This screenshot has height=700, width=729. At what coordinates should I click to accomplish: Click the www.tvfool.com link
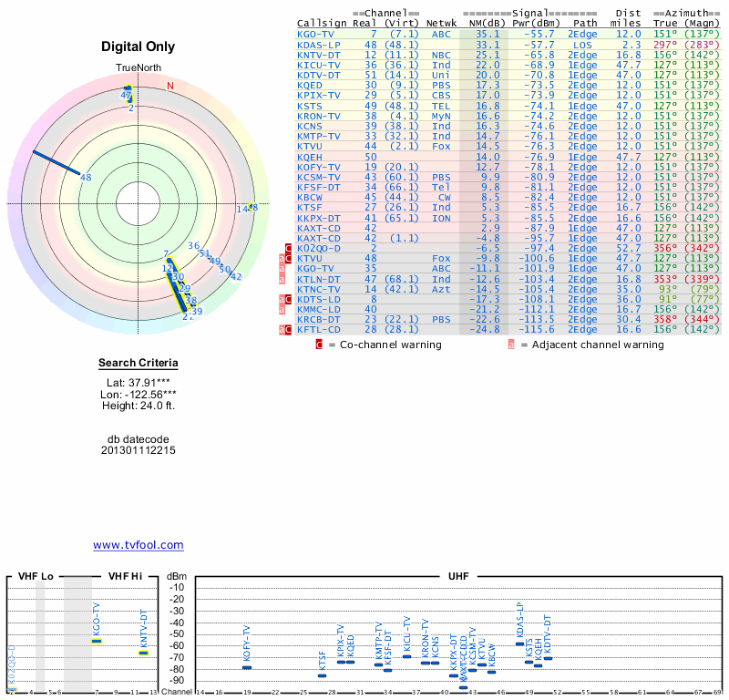tap(138, 545)
